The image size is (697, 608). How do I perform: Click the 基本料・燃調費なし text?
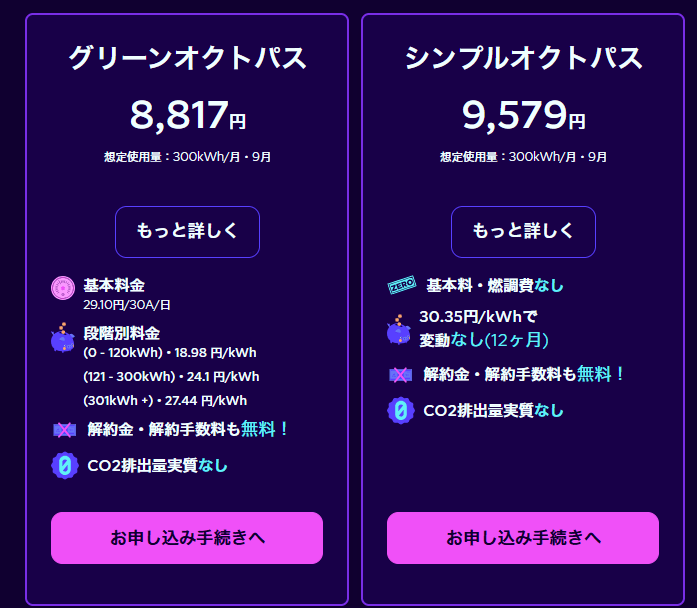click(495, 286)
